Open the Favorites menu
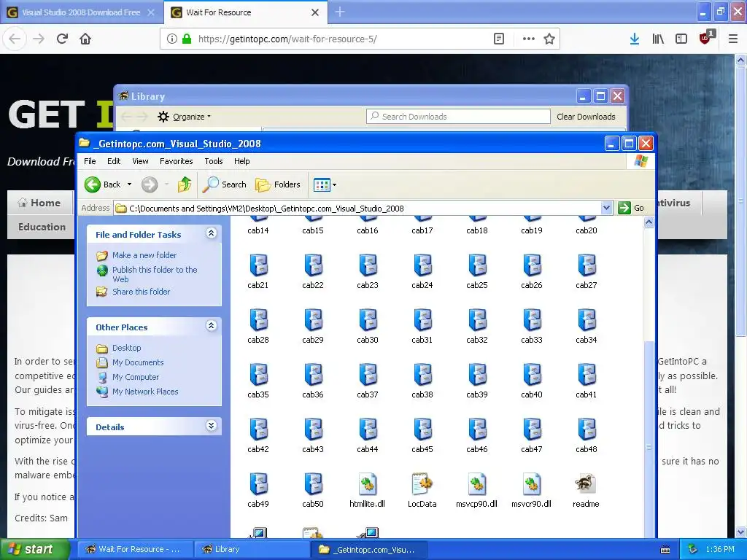This screenshot has height=560, width=747. [x=177, y=161]
